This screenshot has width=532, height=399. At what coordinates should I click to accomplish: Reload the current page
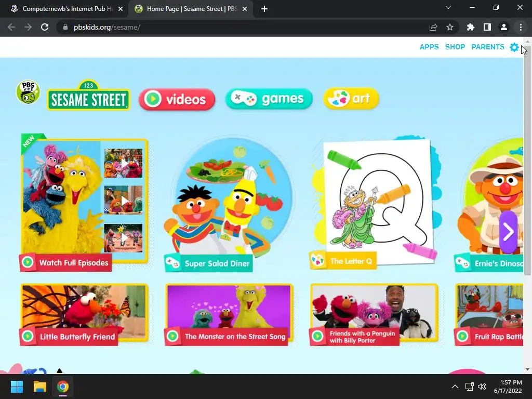point(45,27)
